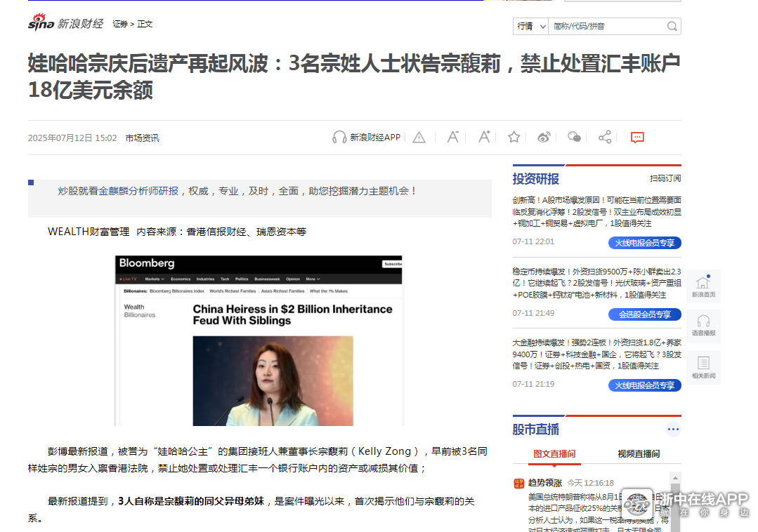Open the 证券 breadcrumb link
This screenshot has height=532, width=758.
(120, 24)
